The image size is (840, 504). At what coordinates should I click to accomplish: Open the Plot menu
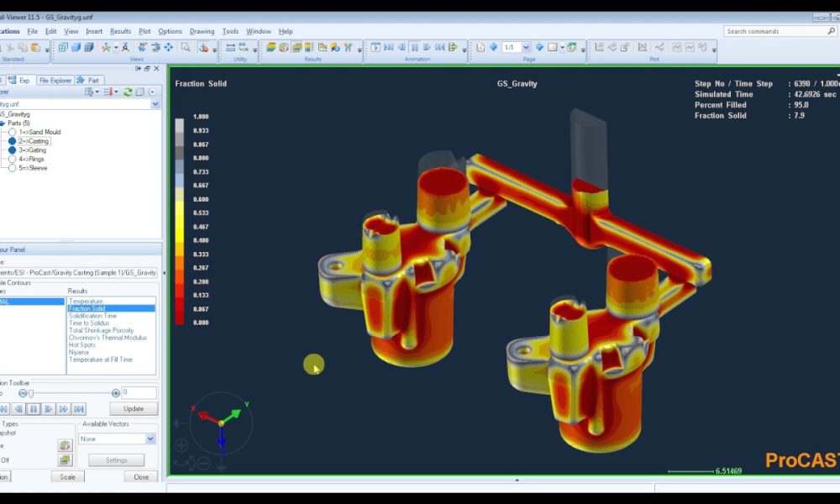144,31
